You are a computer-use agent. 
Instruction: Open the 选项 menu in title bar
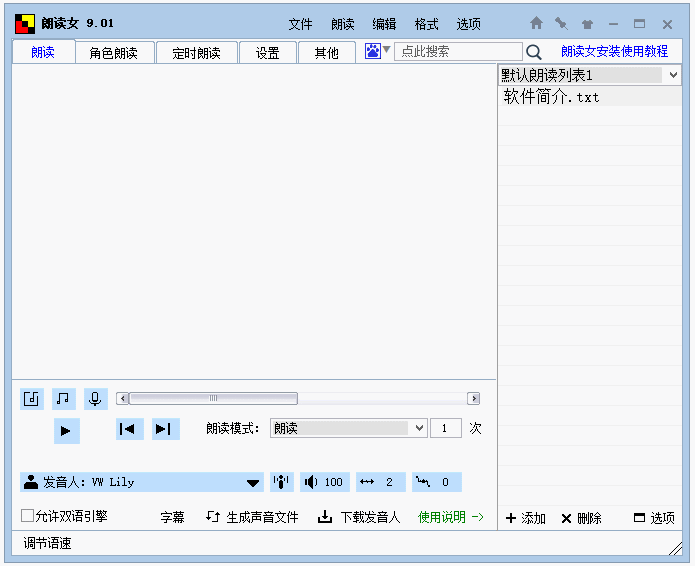pos(469,24)
